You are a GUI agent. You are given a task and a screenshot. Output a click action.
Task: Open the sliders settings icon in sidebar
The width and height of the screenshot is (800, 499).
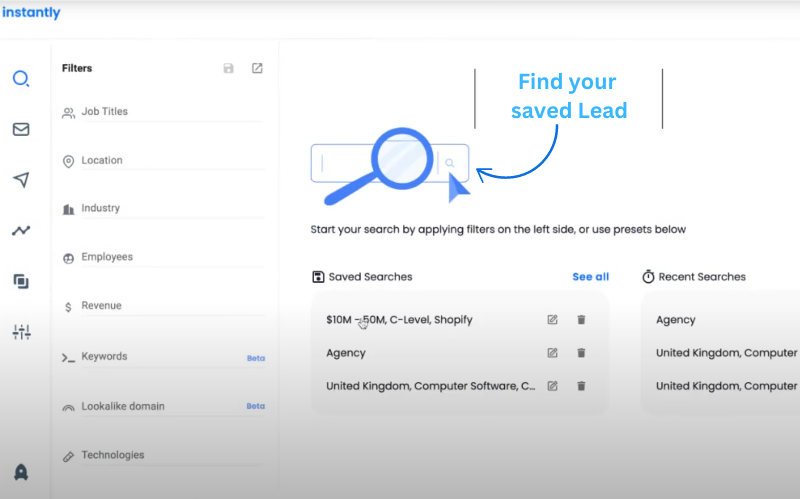coord(21,332)
